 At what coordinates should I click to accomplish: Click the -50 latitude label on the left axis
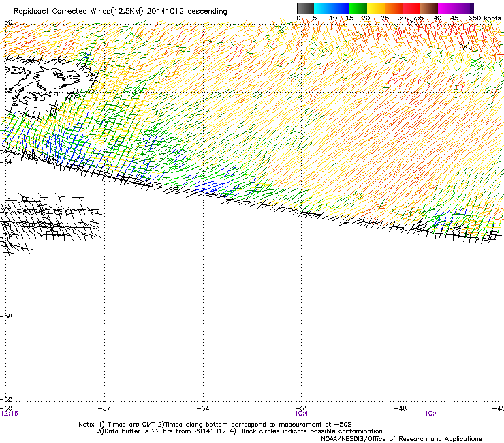point(6,22)
